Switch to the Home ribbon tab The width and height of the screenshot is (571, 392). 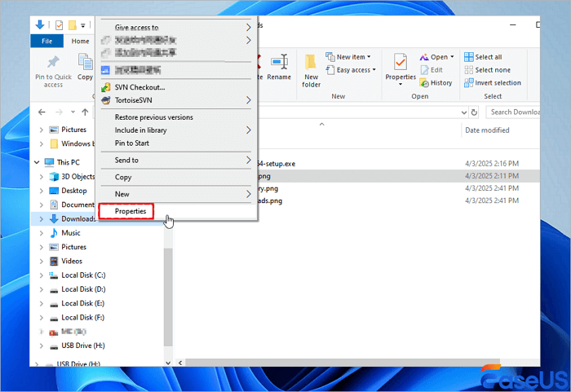pyautogui.click(x=80, y=41)
